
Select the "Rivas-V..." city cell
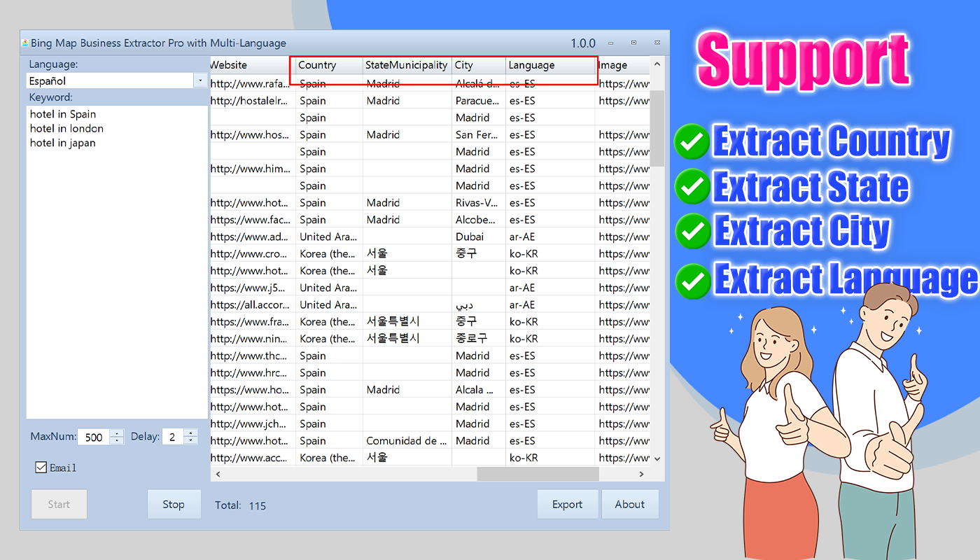click(x=479, y=203)
